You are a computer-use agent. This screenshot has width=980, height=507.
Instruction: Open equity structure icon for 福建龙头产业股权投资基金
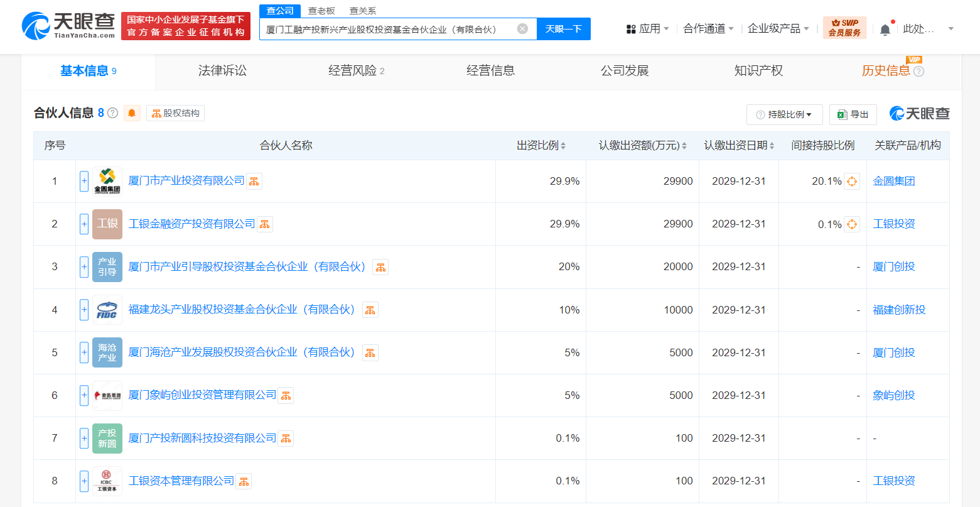coord(370,310)
